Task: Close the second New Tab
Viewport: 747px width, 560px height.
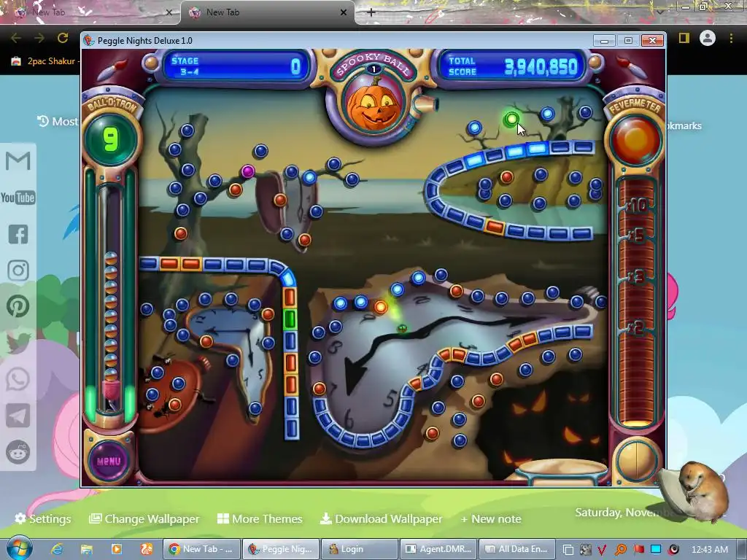Action: [344, 12]
